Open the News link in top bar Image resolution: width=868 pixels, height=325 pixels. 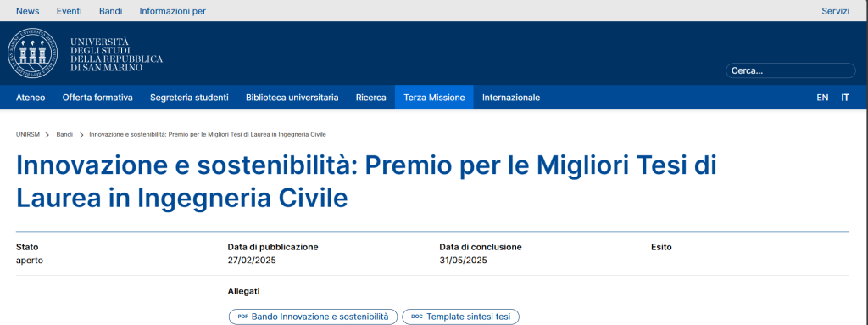pos(28,11)
